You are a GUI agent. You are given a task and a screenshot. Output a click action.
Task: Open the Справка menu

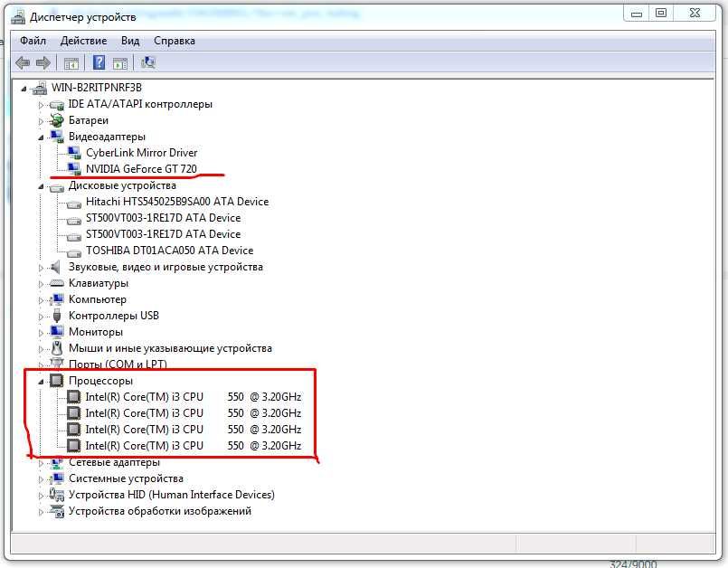tap(175, 41)
